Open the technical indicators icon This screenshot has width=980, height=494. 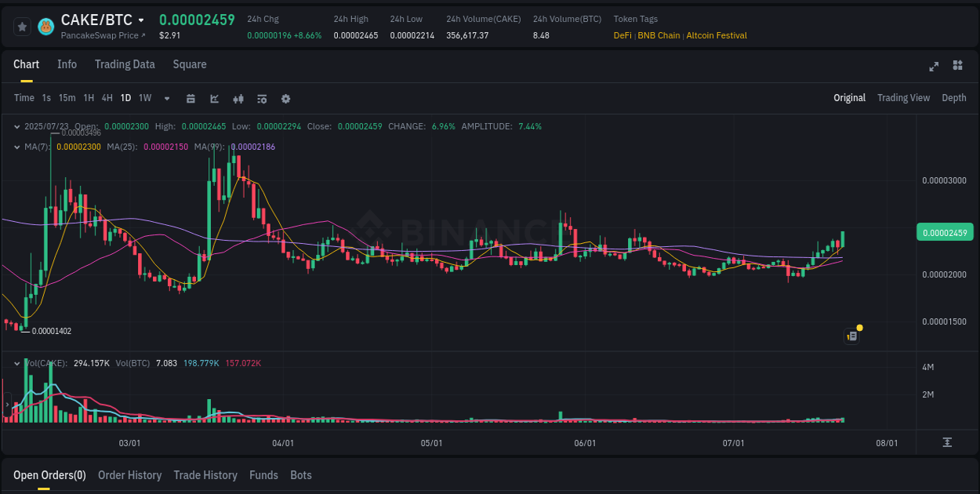coord(261,98)
